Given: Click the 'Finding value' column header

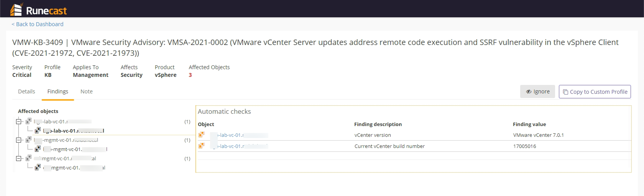Looking at the screenshot, I should (x=530, y=124).
